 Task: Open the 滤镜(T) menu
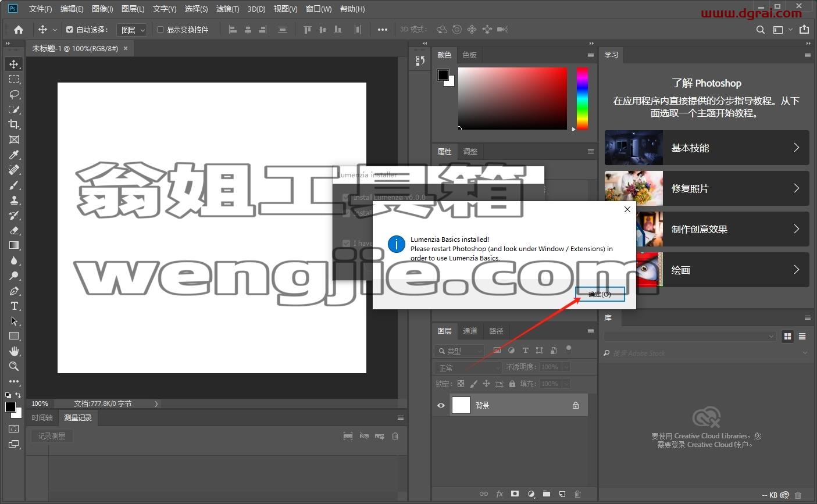[227, 9]
